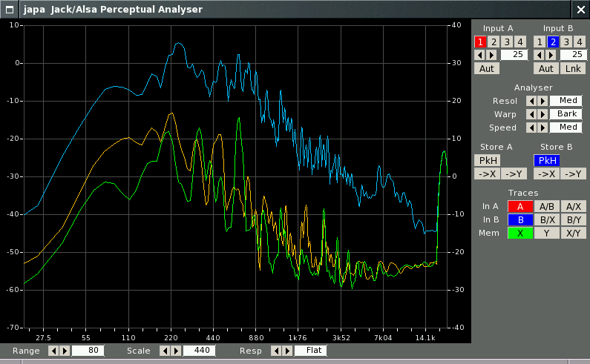
Task: Disable the Store B PkH peak hold
Action: coord(546,160)
